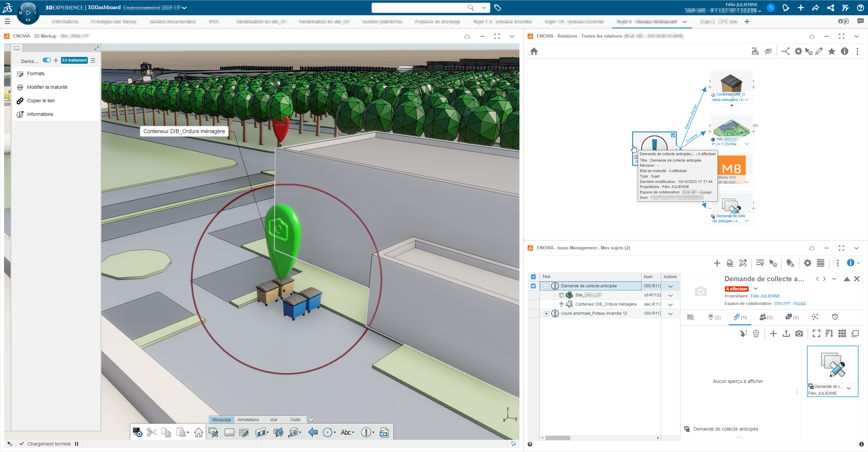Image resolution: width=868 pixels, height=452 pixels.
Task: Open the search options dropdown arrow
Action: [x=484, y=8]
